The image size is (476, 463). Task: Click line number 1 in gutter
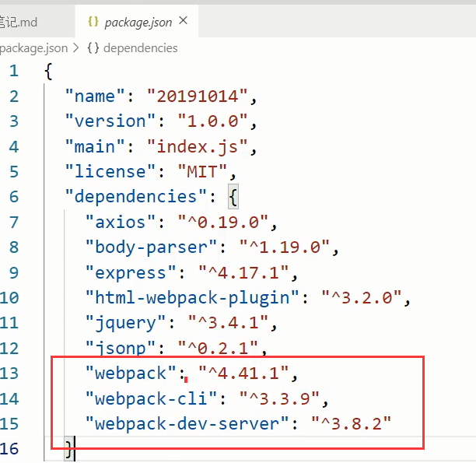coord(14,71)
